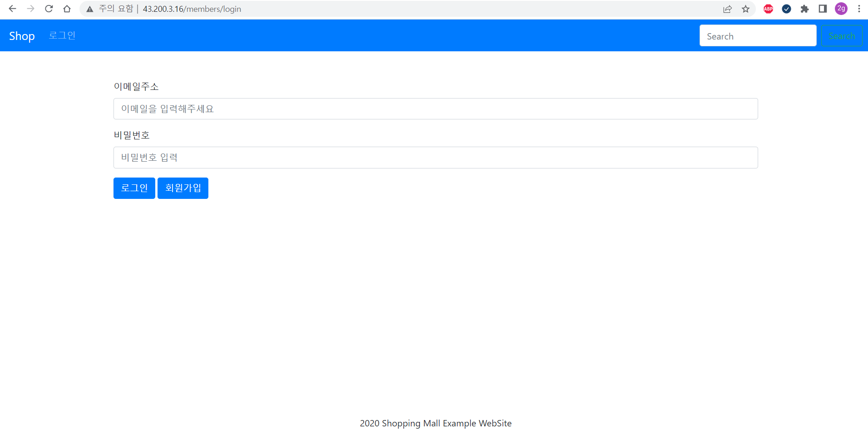Open the 2g profile avatar
The image size is (868, 445).
841,9
